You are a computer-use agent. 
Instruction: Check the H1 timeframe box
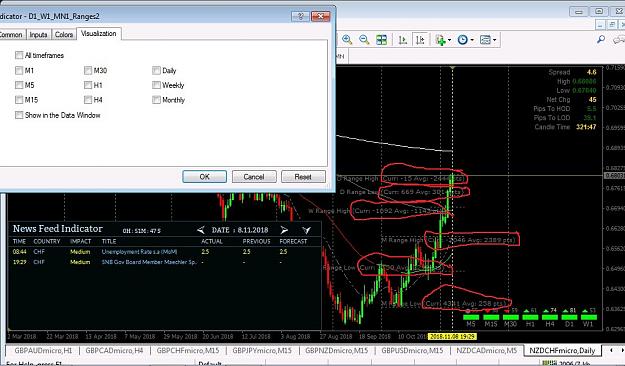(88, 85)
